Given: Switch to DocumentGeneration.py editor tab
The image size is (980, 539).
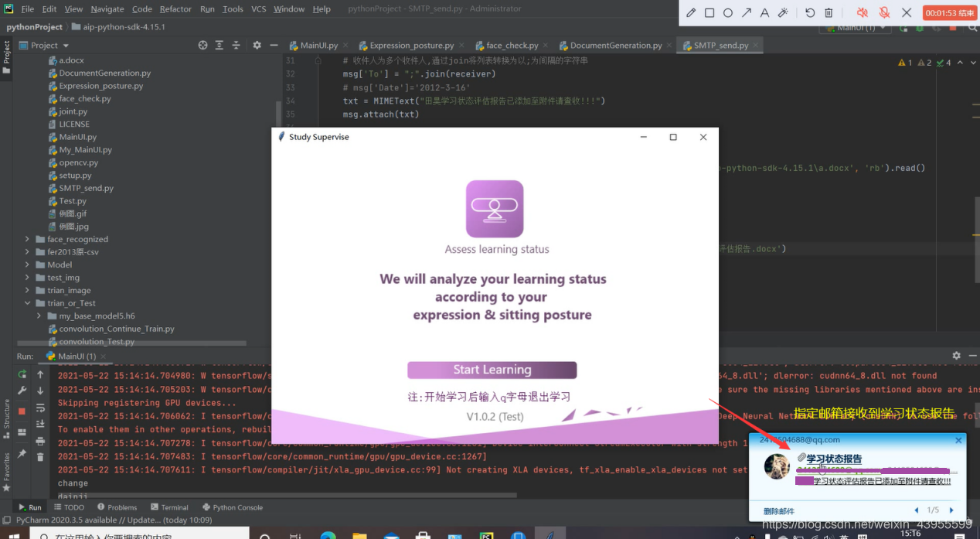Looking at the screenshot, I should pyautogui.click(x=616, y=46).
